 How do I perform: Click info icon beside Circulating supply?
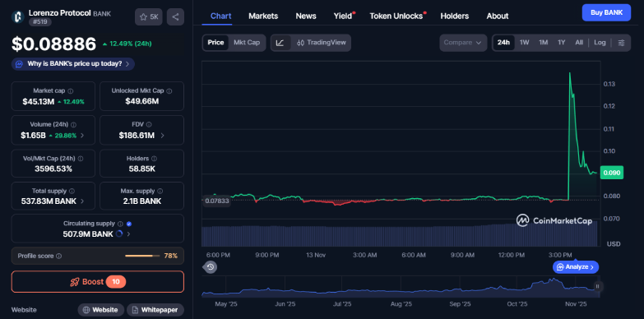click(120, 224)
